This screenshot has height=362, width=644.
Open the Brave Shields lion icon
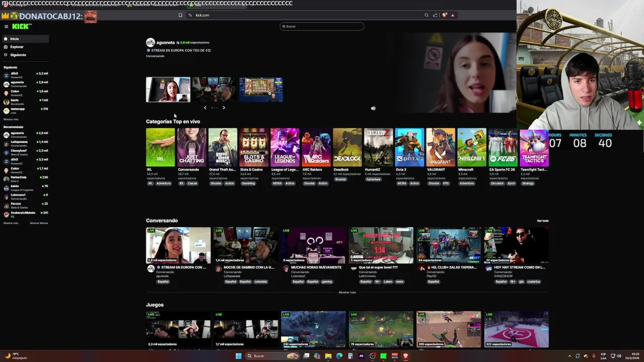[x=444, y=15]
